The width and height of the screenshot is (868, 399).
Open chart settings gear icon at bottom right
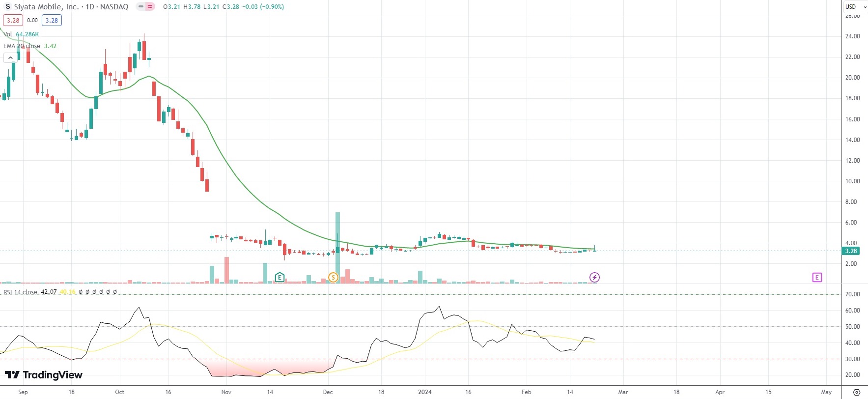(x=857, y=392)
